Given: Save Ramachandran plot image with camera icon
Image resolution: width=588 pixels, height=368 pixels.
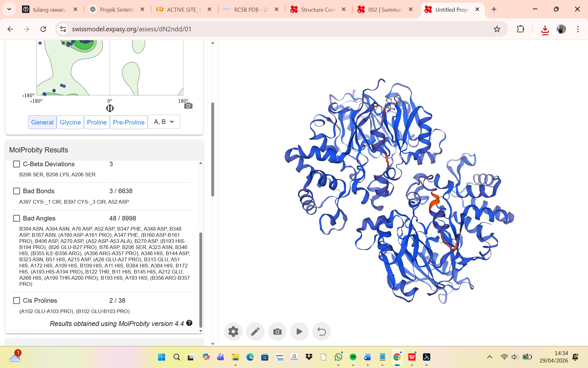Looking at the screenshot, I should pyautogui.click(x=188, y=106).
